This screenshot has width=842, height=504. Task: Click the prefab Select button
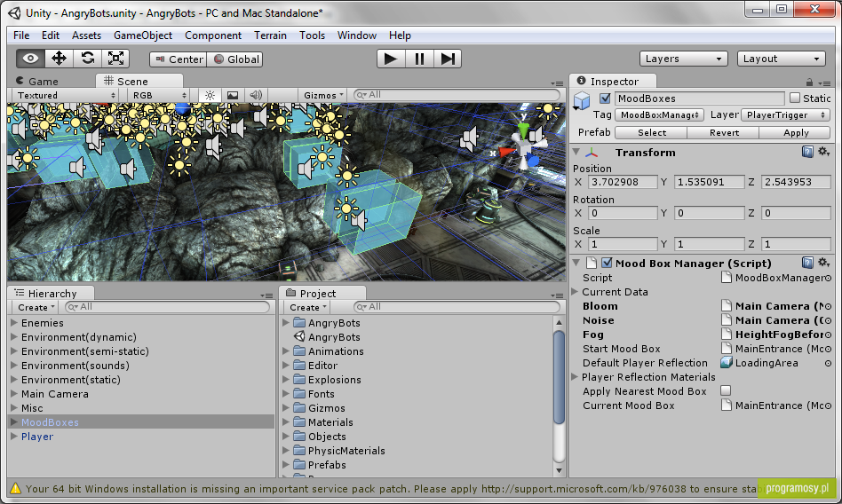[x=651, y=132]
